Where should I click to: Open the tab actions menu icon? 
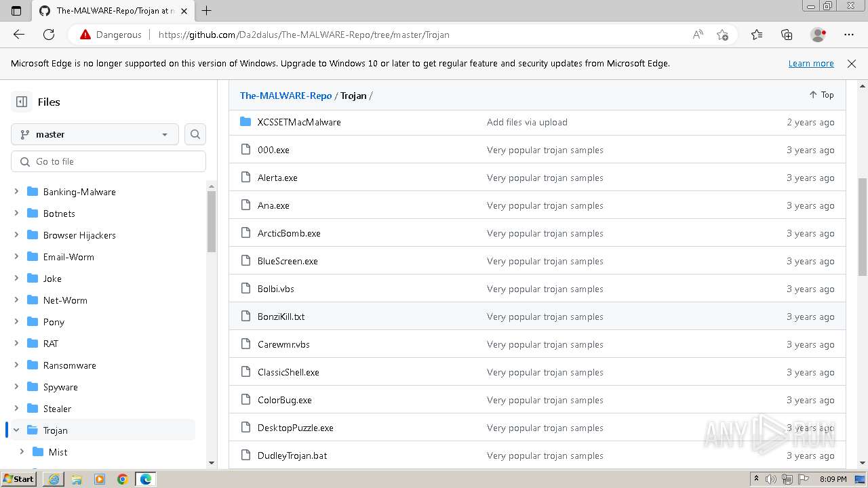click(x=16, y=11)
